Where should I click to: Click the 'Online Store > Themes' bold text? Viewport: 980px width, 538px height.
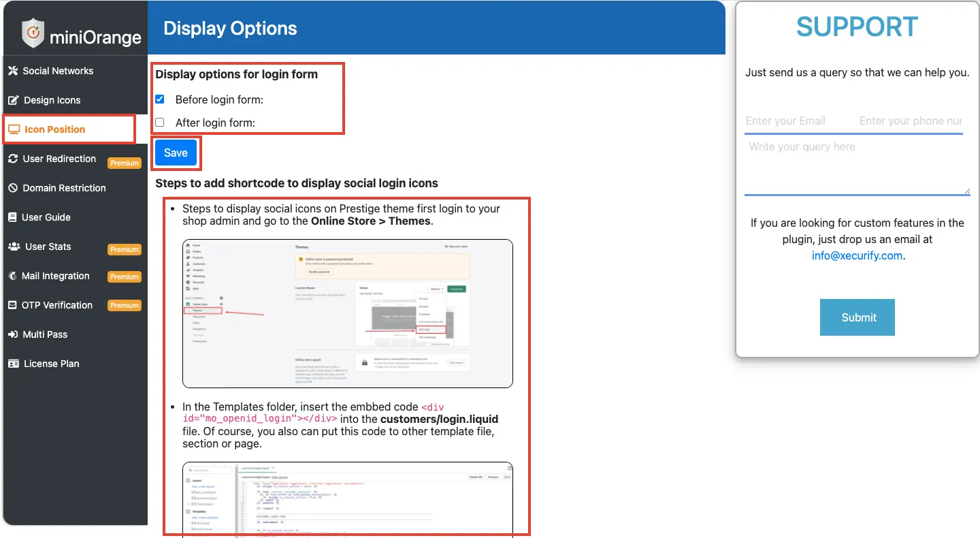point(371,221)
